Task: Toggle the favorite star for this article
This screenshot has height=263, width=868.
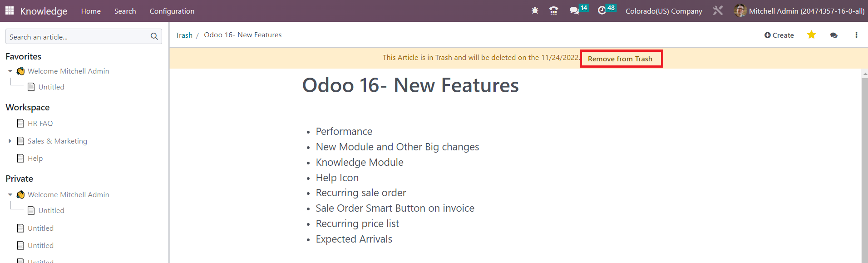Action: click(811, 35)
